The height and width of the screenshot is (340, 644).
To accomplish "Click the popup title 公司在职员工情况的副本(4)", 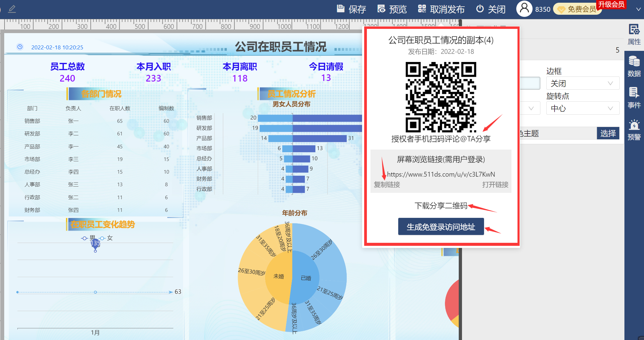I will tap(441, 40).
